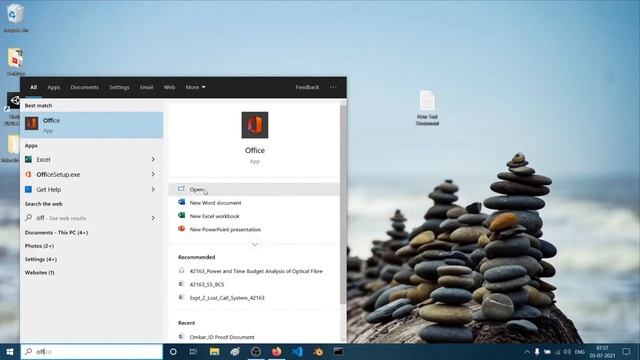
Task: Click the Cortana circle taskbar icon
Action: pyautogui.click(x=173, y=351)
